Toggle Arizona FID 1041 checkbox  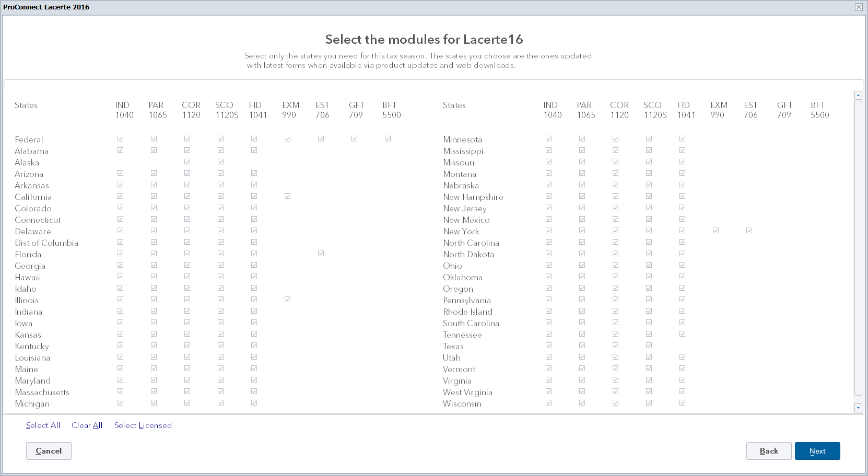254,173
